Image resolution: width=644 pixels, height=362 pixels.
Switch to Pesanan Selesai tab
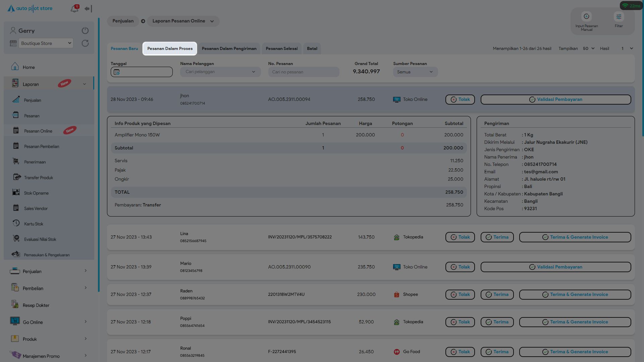[281, 49]
